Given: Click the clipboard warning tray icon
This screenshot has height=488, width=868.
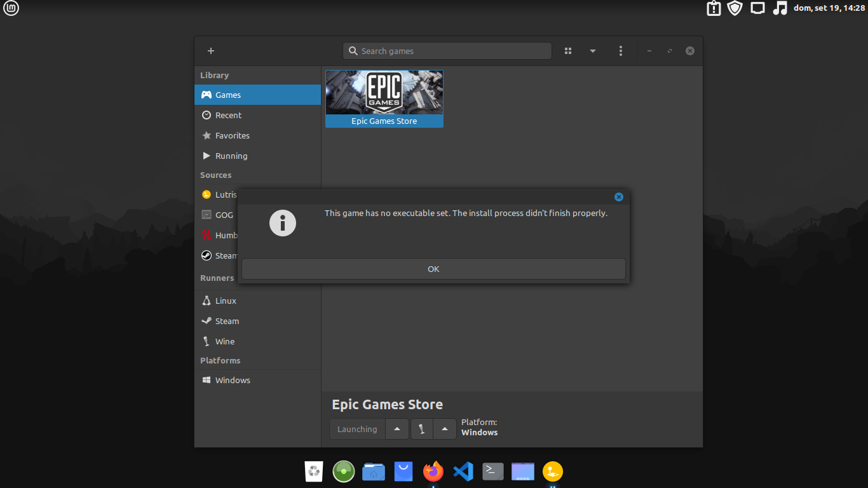Looking at the screenshot, I should pyautogui.click(x=714, y=8).
